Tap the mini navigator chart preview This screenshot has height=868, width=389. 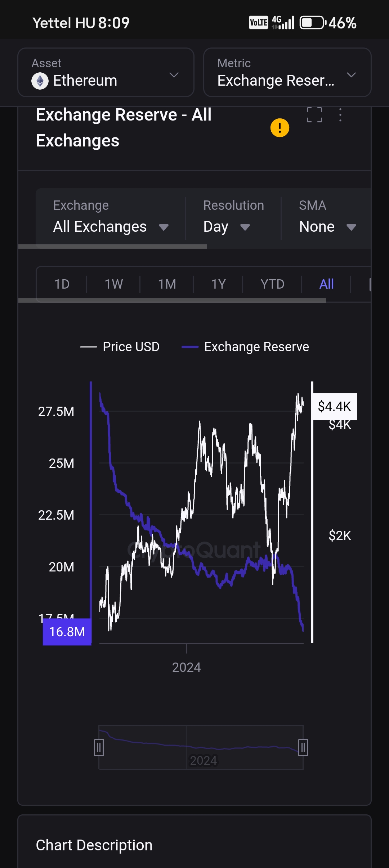[201, 747]
